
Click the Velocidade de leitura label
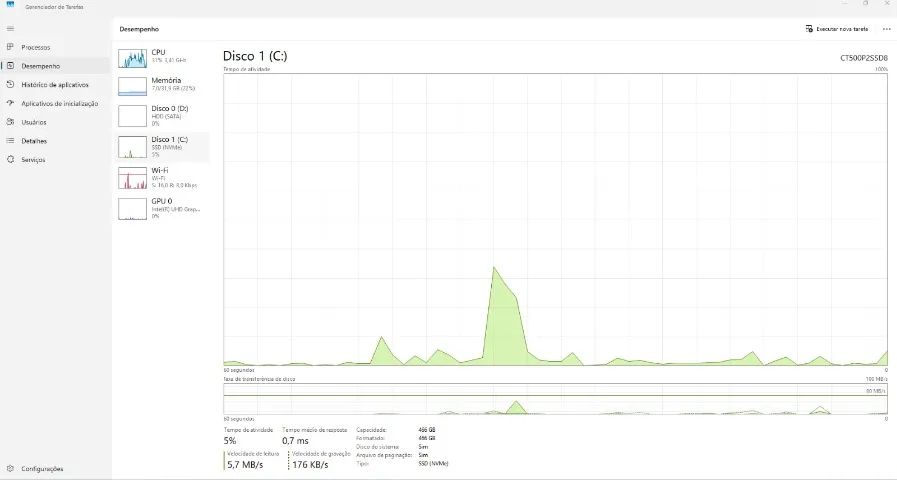[253, 454]
